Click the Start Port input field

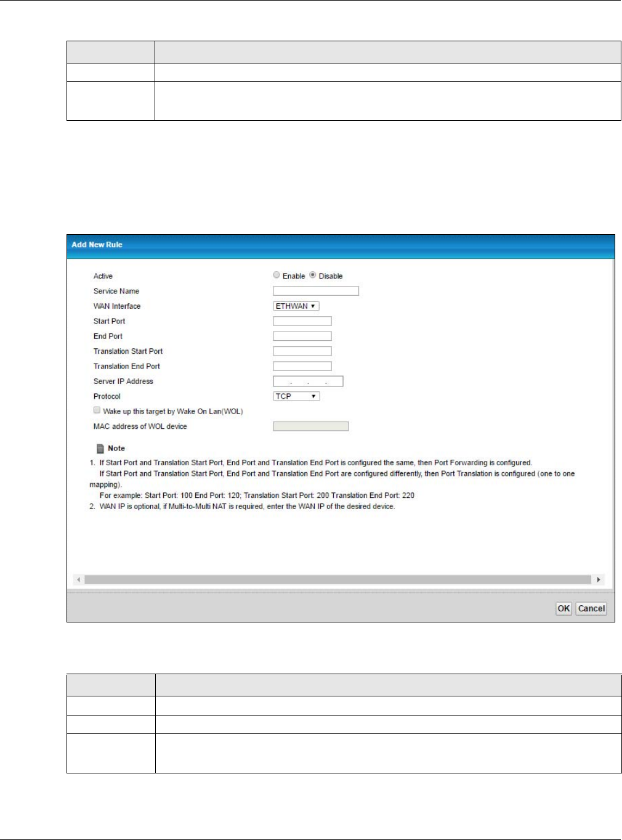pyautogui.click(x=302, y=321)
